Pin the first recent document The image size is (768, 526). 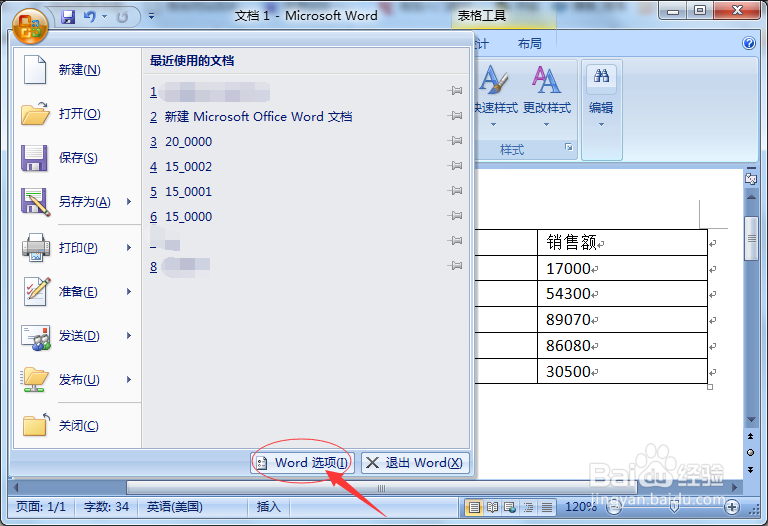455,91
